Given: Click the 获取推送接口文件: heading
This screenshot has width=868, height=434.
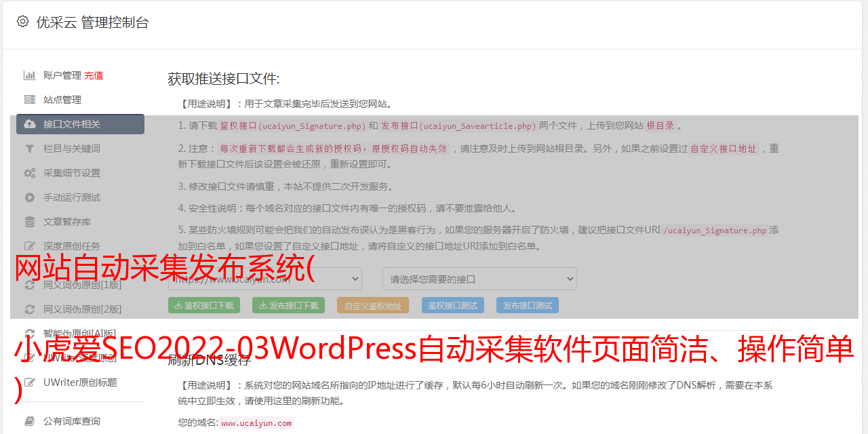Looking at the screenshot, I should click(x=224, y=79).
